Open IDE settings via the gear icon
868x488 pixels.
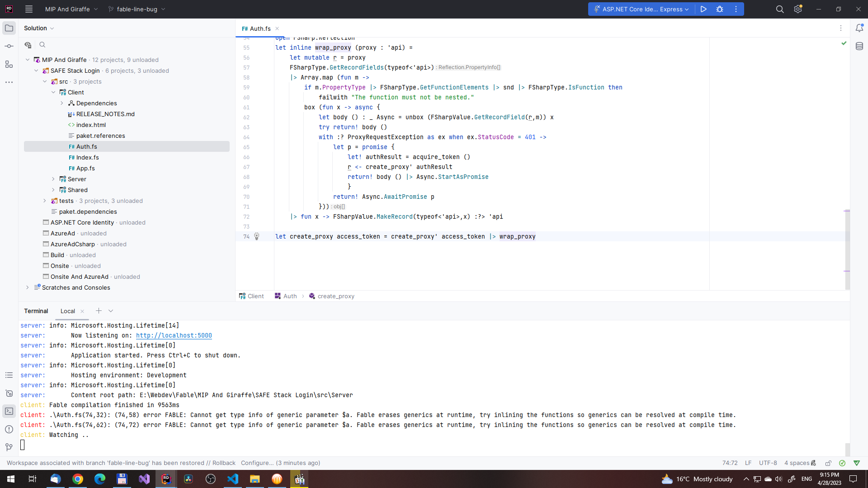pyautogui.click(x=798, y=9)
